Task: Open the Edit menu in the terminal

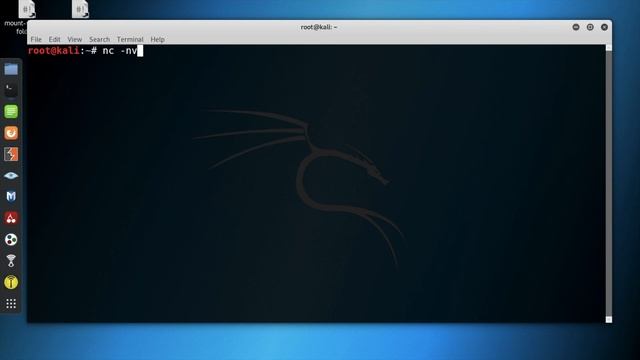Action: pyautogui.click(x=54, y=40)
